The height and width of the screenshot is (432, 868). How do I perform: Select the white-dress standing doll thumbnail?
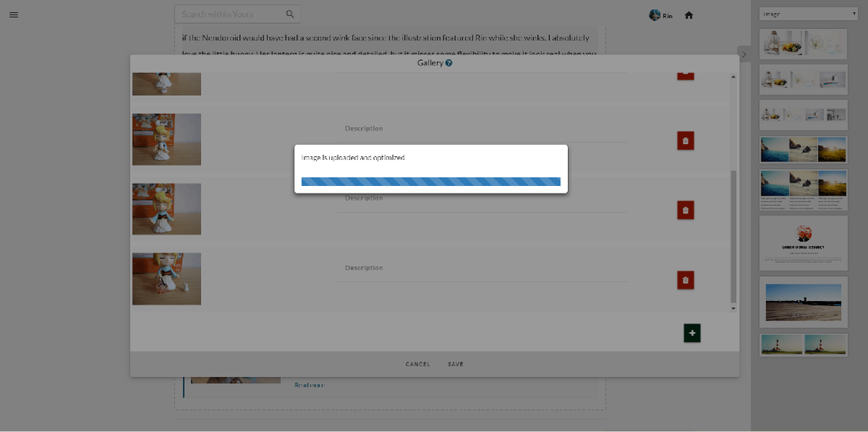pos(167,139)
